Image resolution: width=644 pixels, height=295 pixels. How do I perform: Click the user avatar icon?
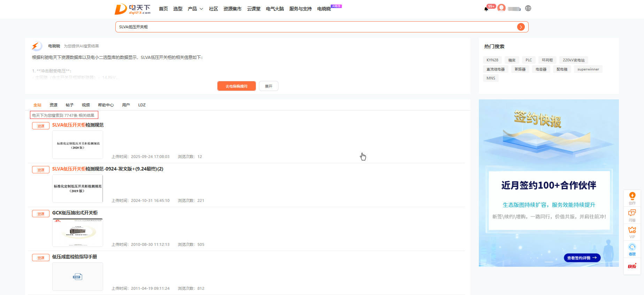click(x=501, y=8)
